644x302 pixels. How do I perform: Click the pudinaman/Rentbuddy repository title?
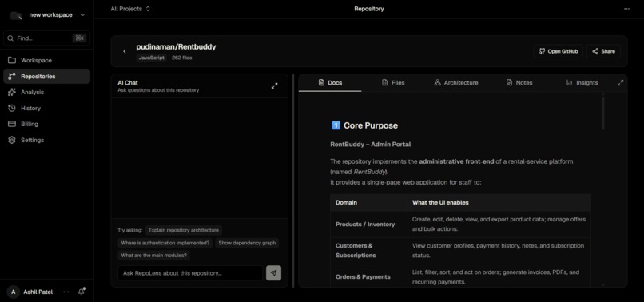click(176, 47)
